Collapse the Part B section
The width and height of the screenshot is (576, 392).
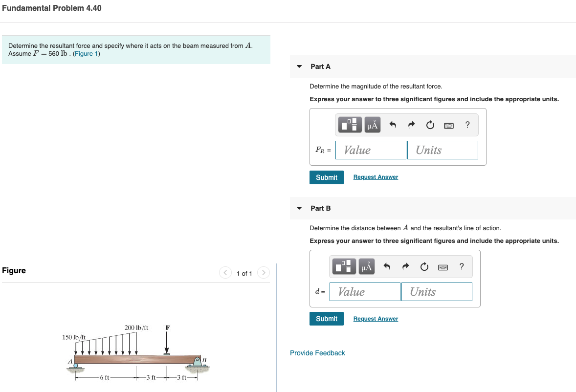[299, 208]
